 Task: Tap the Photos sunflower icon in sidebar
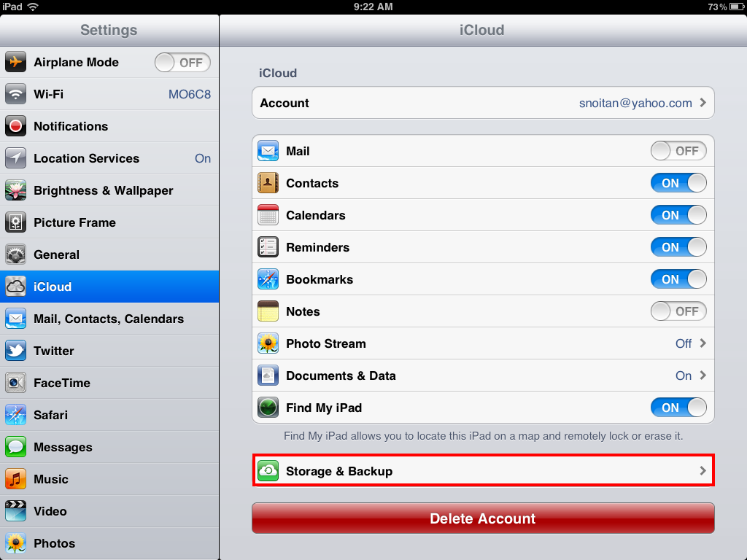coord(16,543)
